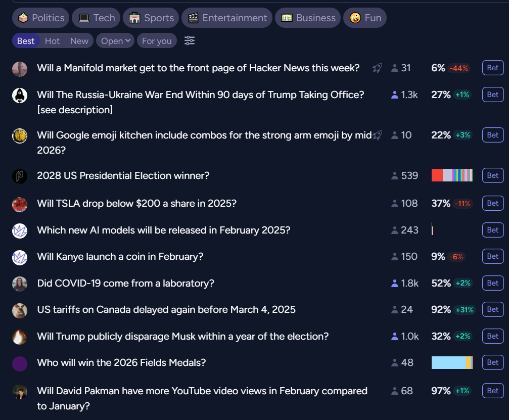Open 'Who will win the 2026 Fields Medals?' question
Viewport: 509px width, 420px height.
(121, 362)
